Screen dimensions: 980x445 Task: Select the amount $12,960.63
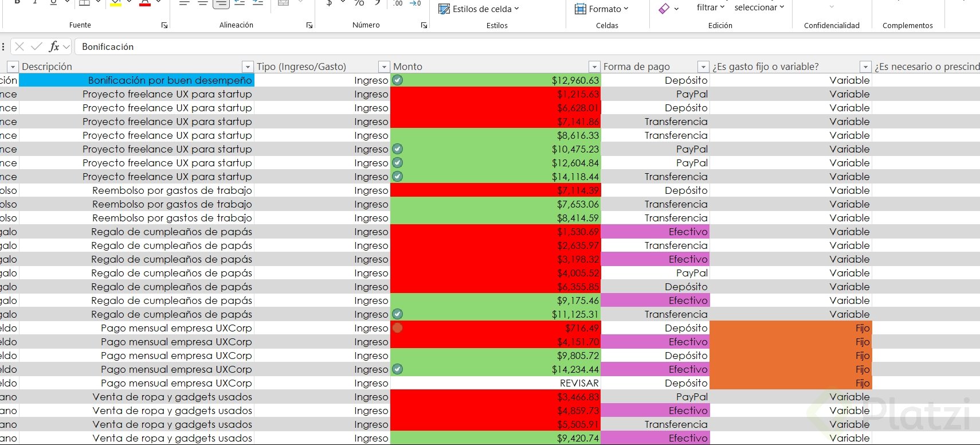(x=496, y=80)
